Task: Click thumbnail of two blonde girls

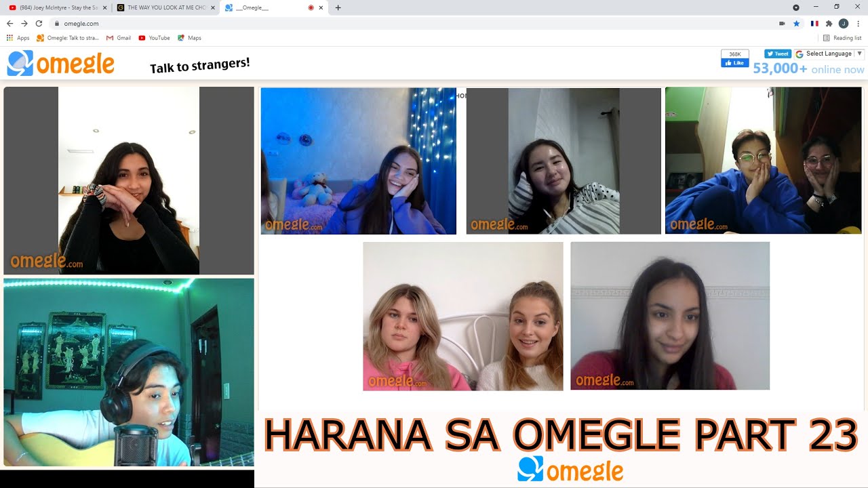Action: click(463, 317)
